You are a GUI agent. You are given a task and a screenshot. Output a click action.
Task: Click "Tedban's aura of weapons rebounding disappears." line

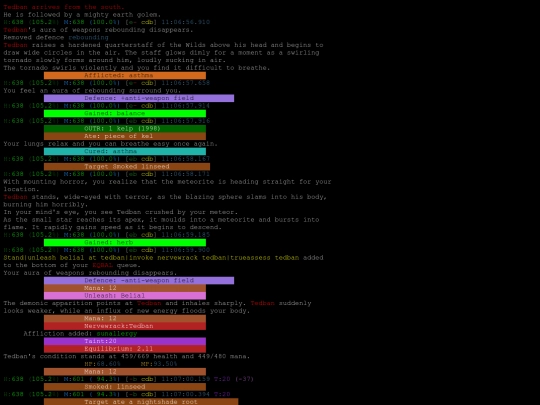click(98, 30)
